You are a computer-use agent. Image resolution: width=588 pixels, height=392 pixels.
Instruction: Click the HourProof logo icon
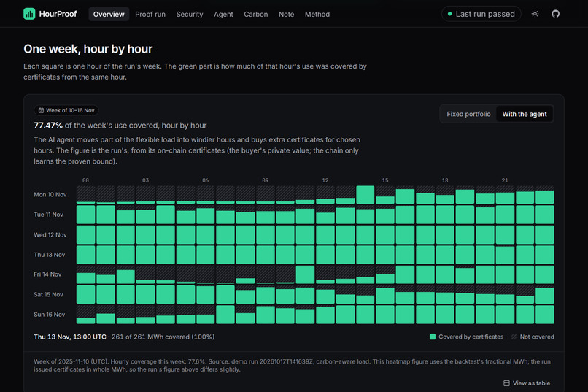[x=29, y=14]
